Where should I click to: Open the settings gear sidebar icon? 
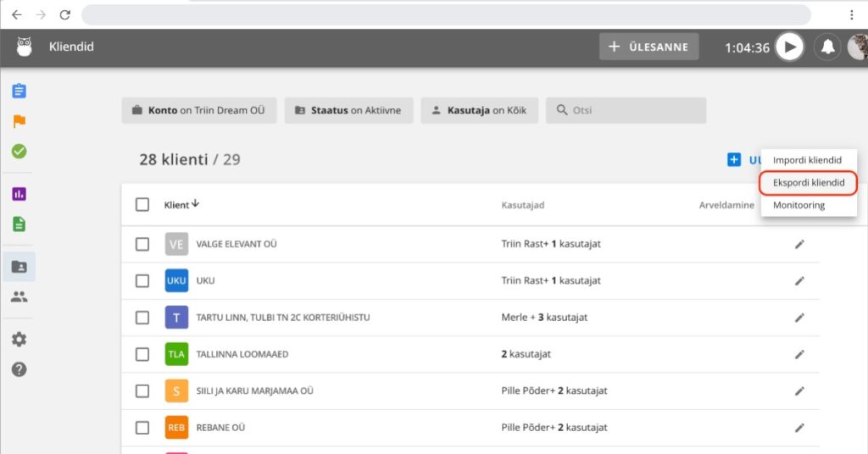pos(19,339)
